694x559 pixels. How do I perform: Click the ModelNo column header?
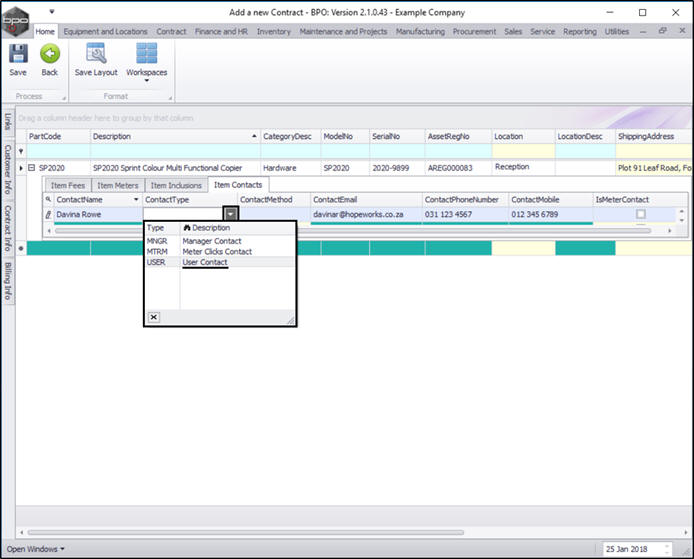coord(345,136)
